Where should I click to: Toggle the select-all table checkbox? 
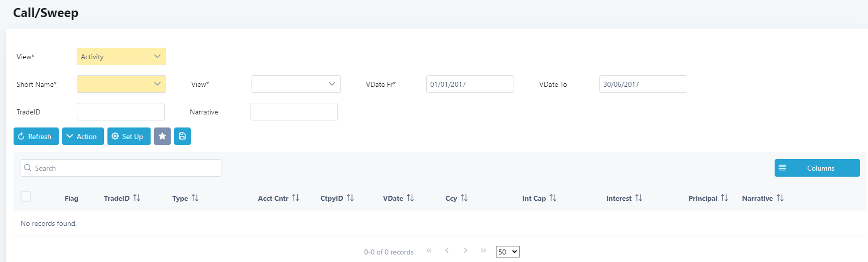26,197
